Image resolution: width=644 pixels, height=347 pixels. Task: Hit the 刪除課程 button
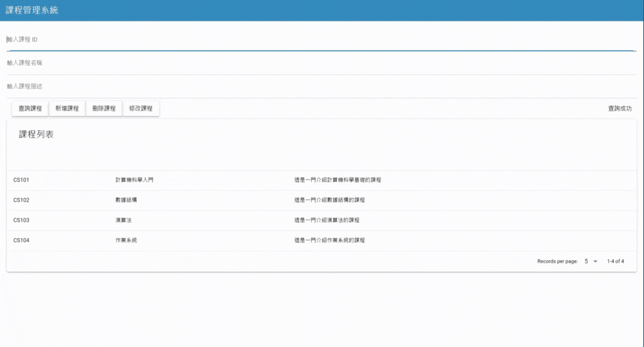click(104, 108)
